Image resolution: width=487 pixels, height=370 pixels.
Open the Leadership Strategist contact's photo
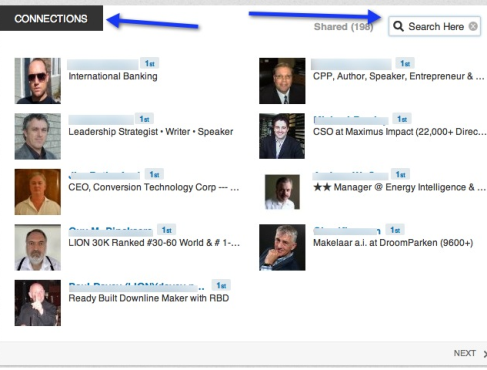(x=38, y=136)
